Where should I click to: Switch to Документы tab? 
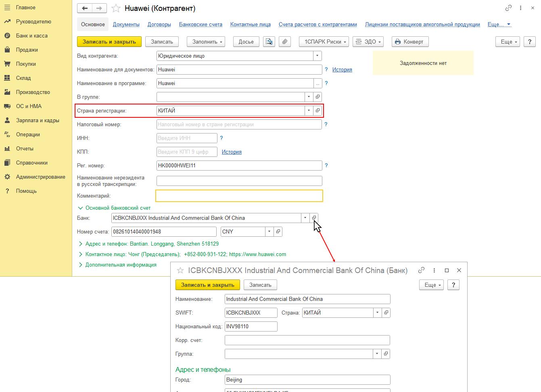tap(126, 25)
